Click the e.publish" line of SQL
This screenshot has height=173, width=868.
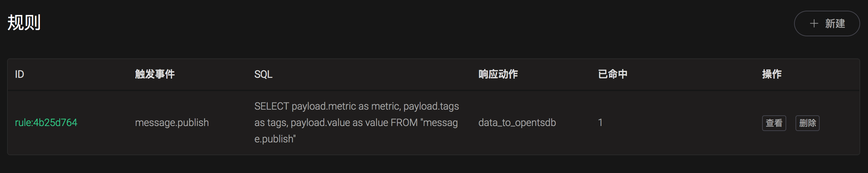[x=275, y=139]
